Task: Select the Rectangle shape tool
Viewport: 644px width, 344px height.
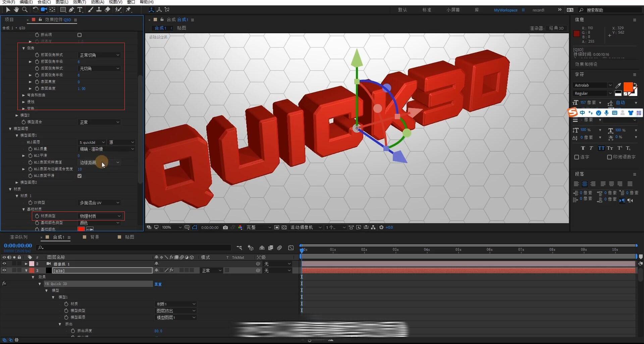Action: click(x=63, y=10)
